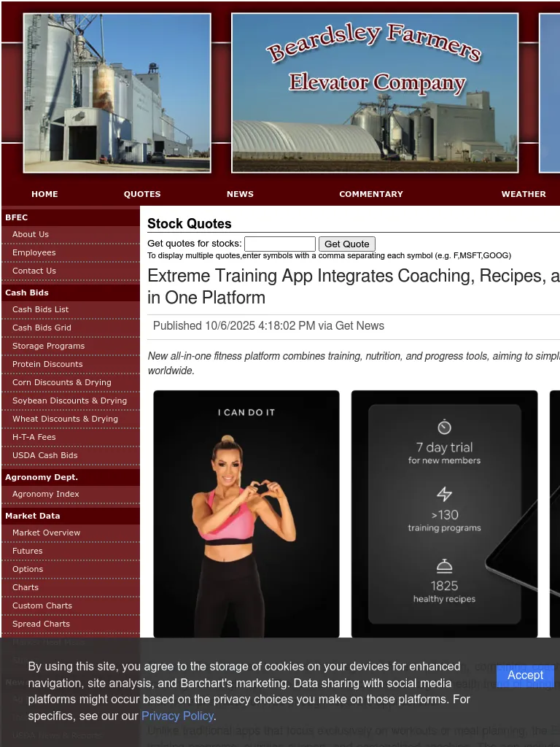Image resolution: width=560 pixels, height=747 pixels.
Task: Click the fitness trainer app image
Action: (x=246, y=514)
